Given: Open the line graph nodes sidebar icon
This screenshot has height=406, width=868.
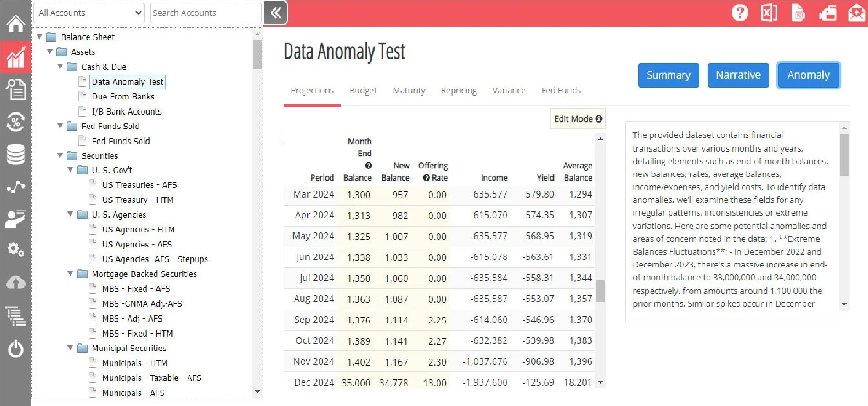Looking at the screenshot, I should 16,187.
